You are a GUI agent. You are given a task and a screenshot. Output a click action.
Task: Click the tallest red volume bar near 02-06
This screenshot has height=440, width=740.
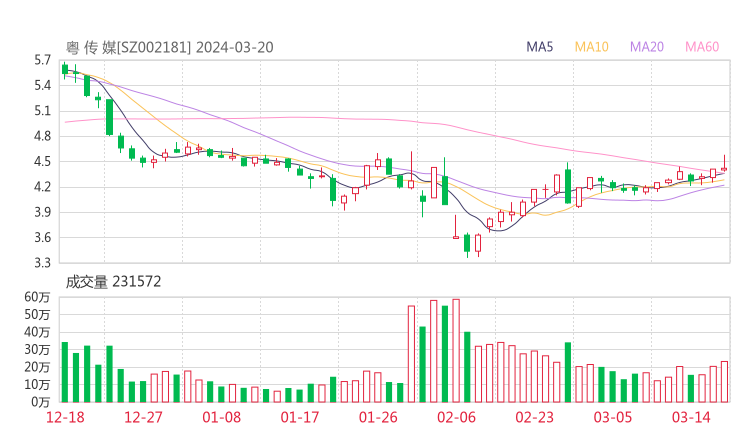[x=456, y=351]
